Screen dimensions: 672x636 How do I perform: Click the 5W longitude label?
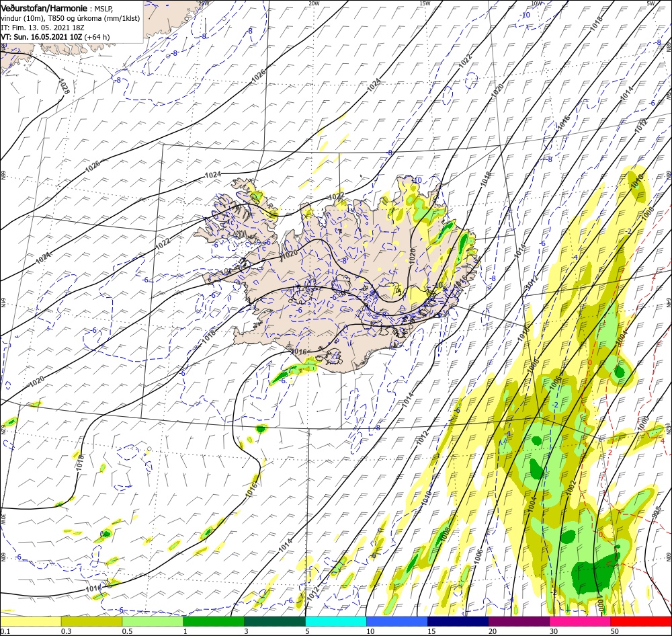point(650,3)
